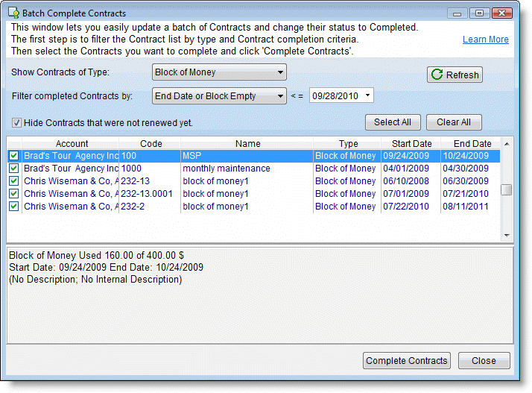532x393 pixels.
Task: Click the Start Date column header
Action: click(411, 144)
